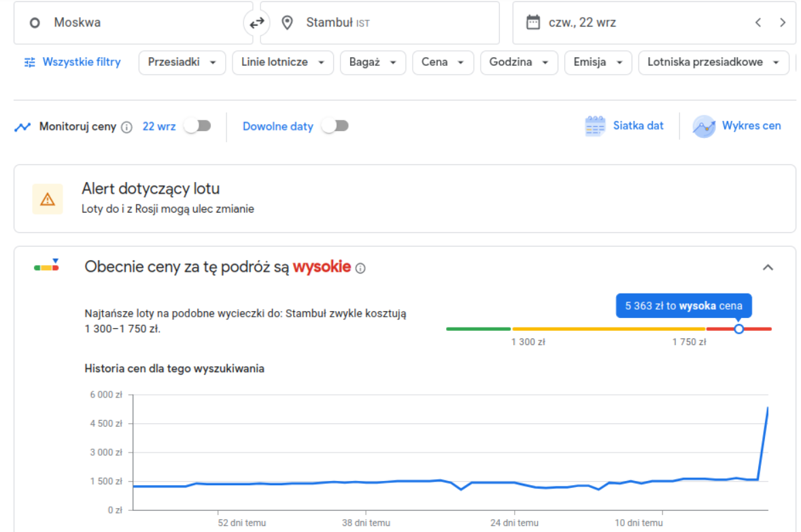Click the price level gauge icon

point(46,265)
